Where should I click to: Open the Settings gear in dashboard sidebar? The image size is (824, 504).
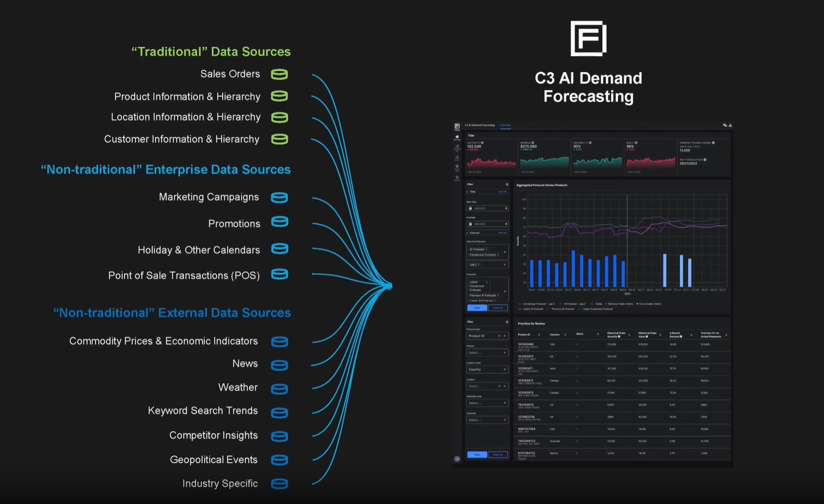[x=457, y=178]
